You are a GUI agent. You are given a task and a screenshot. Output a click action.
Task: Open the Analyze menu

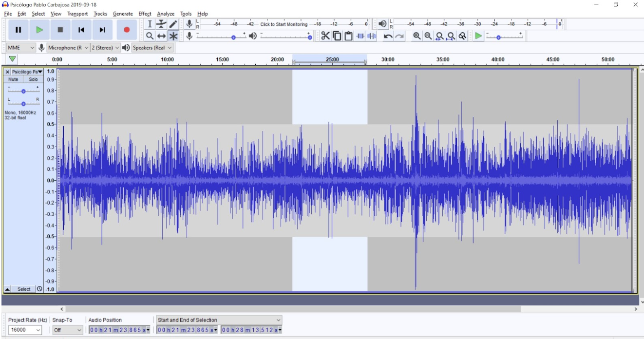[x=166, y=14]
